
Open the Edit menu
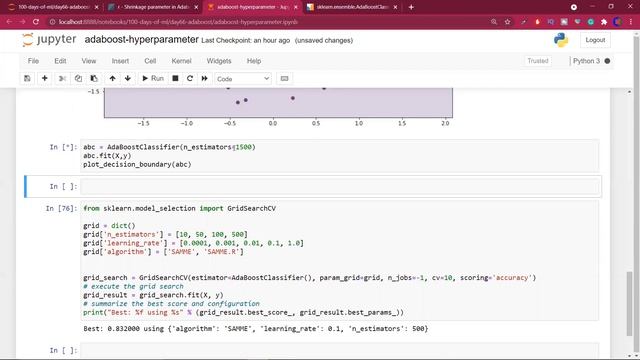(x=60, y=61)
